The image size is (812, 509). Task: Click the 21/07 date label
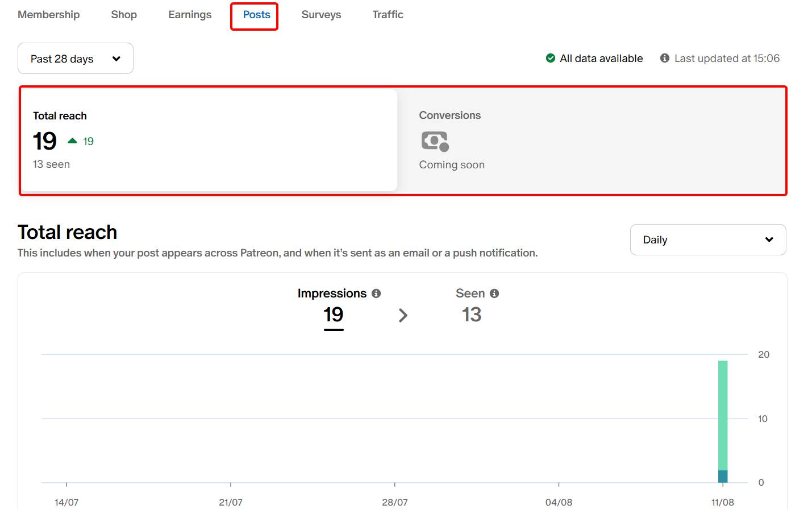tap(231, 502)
